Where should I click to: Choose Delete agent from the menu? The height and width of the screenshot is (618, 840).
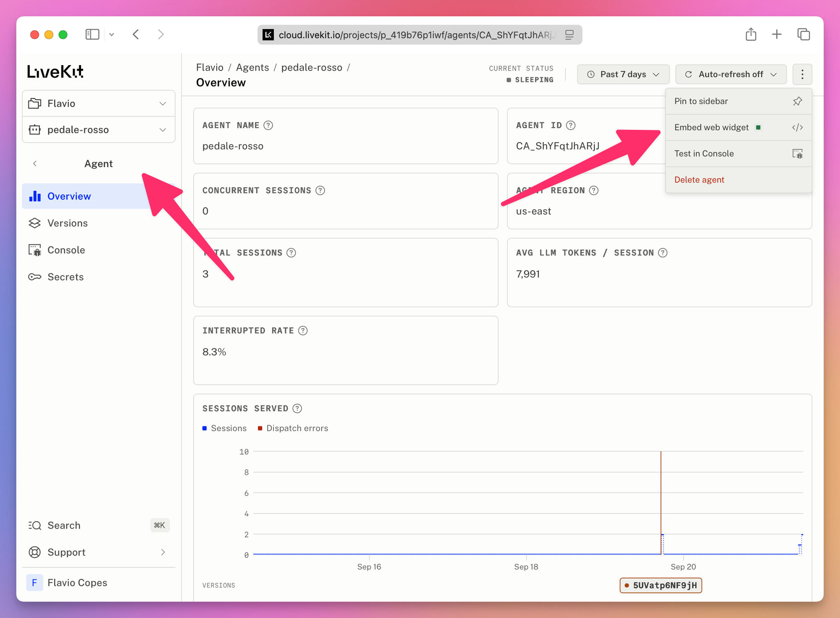(738, 180)
